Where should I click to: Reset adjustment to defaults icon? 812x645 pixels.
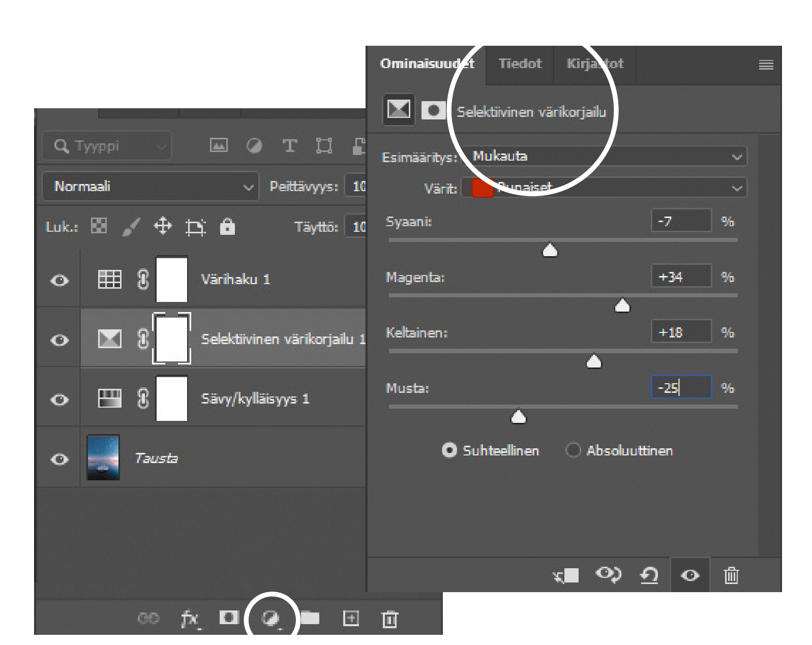pos(649,575)
